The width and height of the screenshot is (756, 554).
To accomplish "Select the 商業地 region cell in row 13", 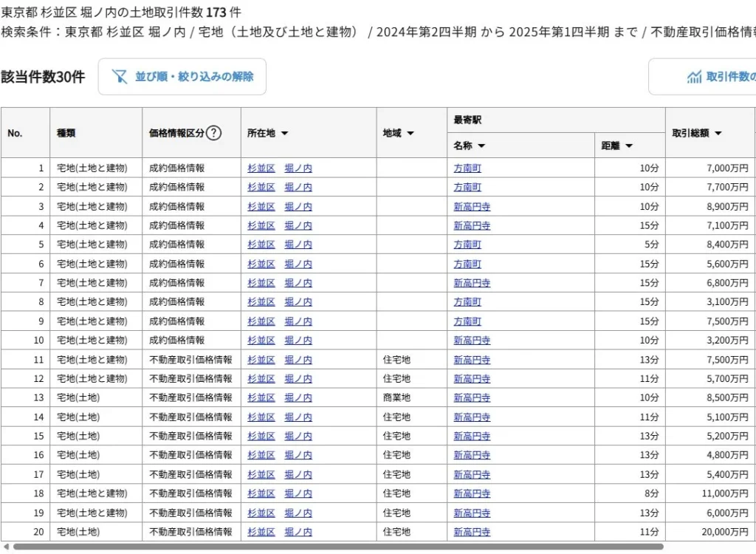I will pyautogui.click(x=412, y=397).
